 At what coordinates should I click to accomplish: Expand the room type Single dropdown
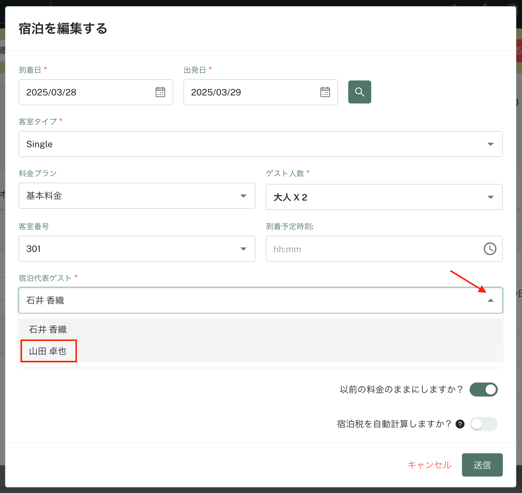(260, 144)
